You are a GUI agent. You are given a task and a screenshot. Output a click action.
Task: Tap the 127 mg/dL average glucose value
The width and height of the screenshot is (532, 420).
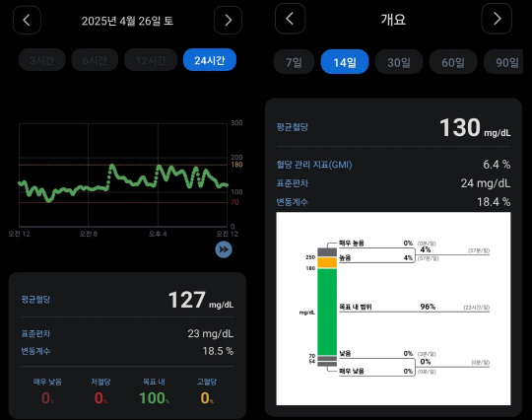[x=201, y=300]
